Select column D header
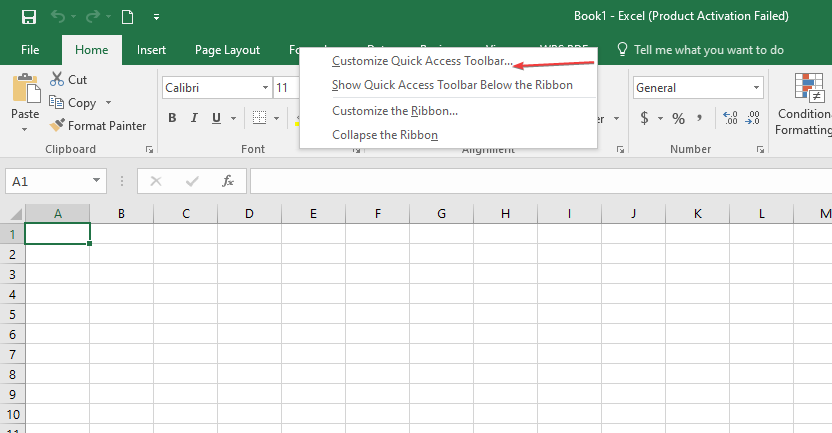 click(249, 213)
